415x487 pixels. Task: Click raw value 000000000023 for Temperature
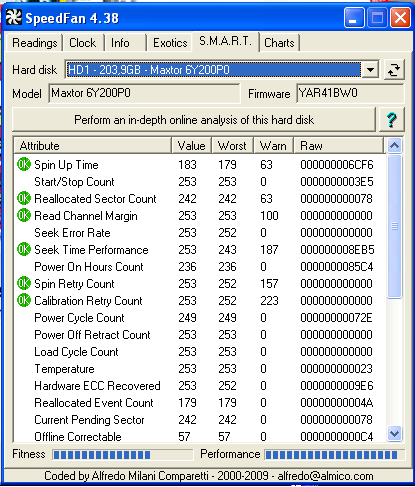point(336,369)
